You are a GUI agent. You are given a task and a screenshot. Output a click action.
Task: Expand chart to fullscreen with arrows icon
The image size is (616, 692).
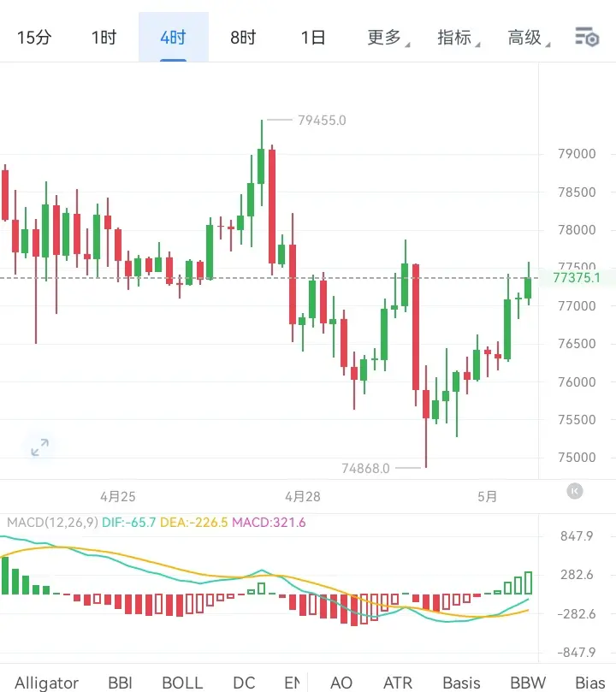39,447
